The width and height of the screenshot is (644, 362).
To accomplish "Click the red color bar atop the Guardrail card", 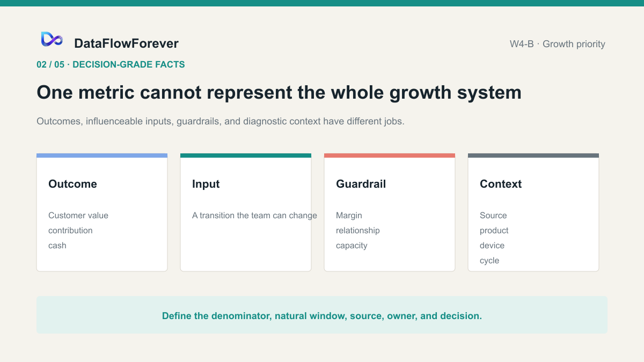I will [390, 156].
